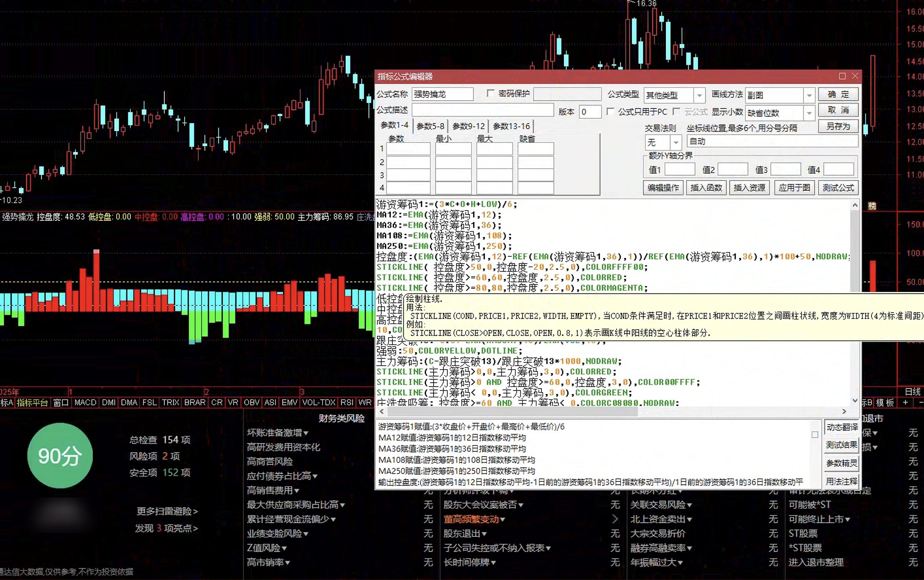Viewport: 924px width, 580px height.
Task: Click the 编辑操作 button
Action: click(663, 187)
